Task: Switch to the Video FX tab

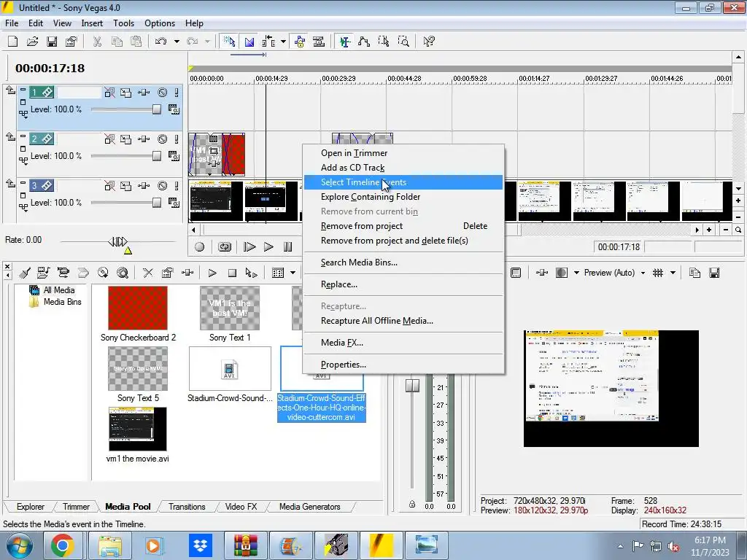Action: 241,507
